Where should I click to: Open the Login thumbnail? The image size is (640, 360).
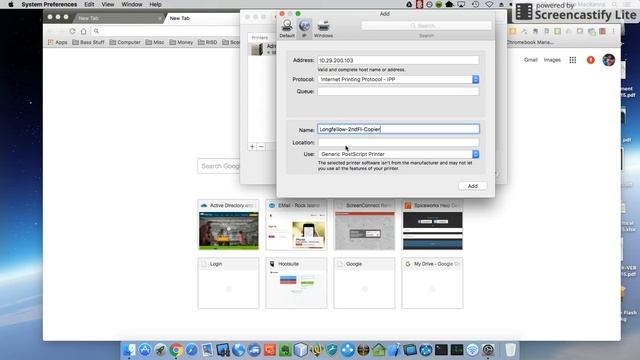pyautogui.click(x=229, y=283)
